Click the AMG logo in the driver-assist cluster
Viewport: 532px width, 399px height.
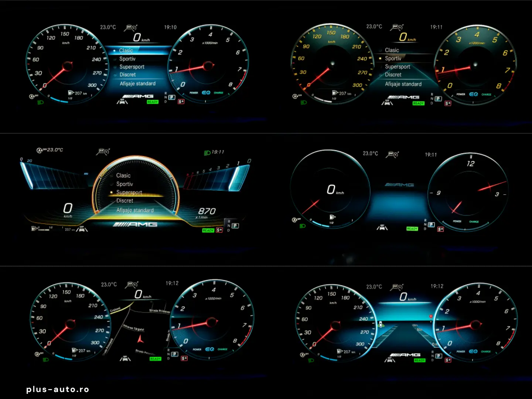(x=405, y=355)
